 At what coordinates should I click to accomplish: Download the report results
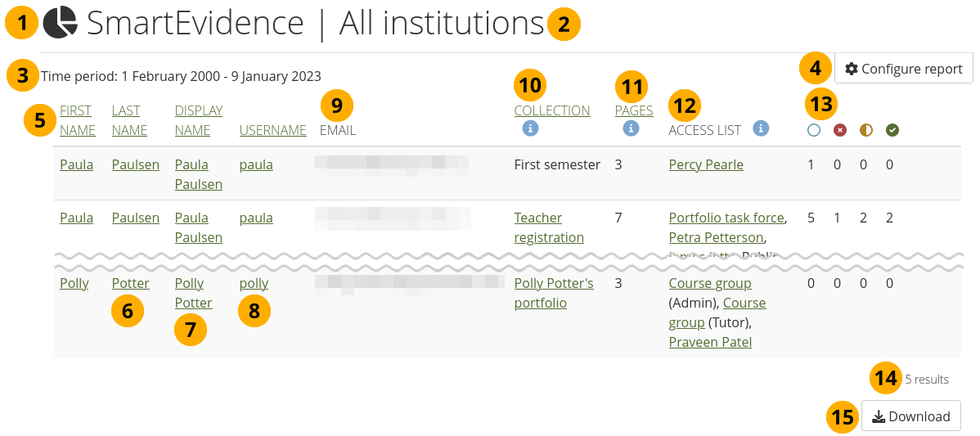(910, 416)
